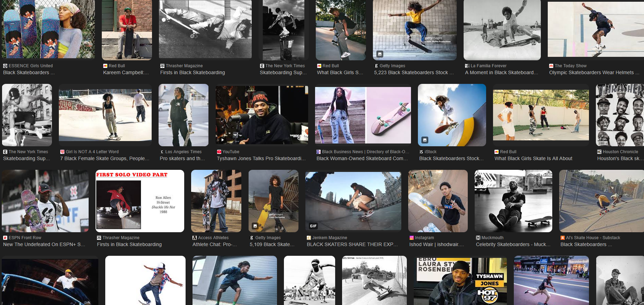
Task: Open 'New The Undefeated On ESPN+' link
Action: tap(44, 244)
